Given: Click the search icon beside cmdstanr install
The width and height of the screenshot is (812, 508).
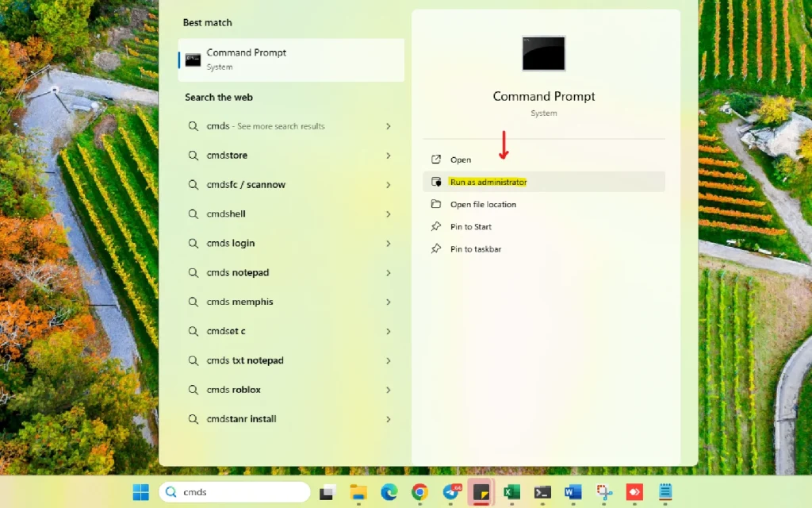Looking at the screenshot, I should click(x=193, y=419).
